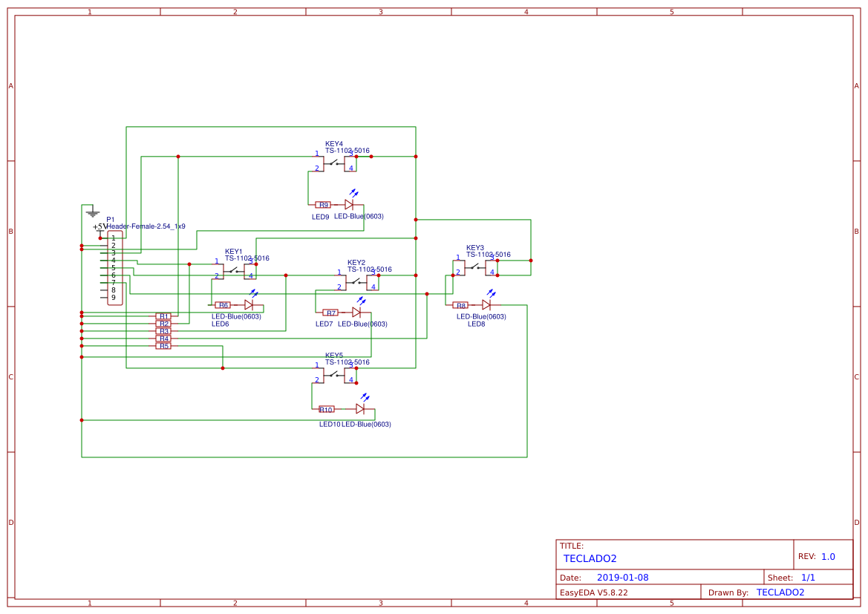This screenshot has height=614, width=868.
Task: Select the KEY5 switch symbol
Action: (x=336, y=376)
